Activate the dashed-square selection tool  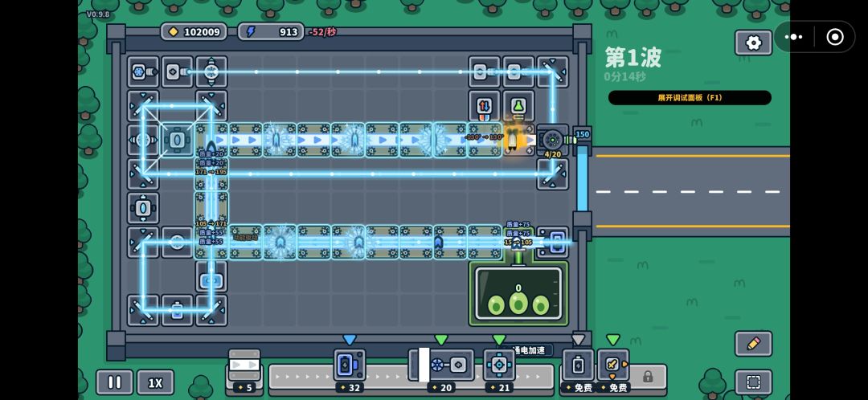coord(753,382)
